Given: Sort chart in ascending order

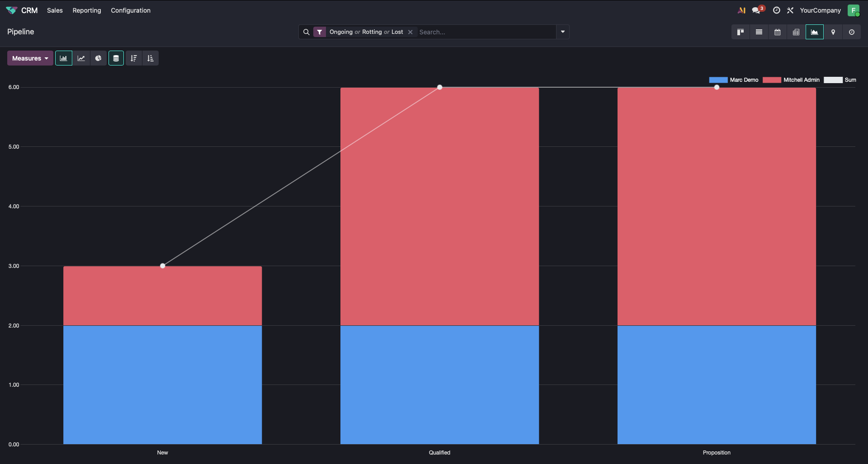Looking at the screenshot, I should coord(151,58).
